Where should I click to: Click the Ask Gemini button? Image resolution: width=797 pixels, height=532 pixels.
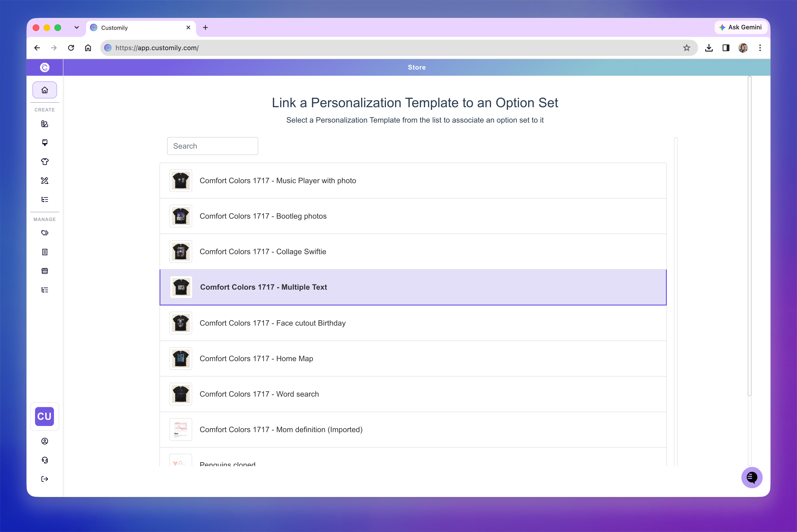(741, 27)
